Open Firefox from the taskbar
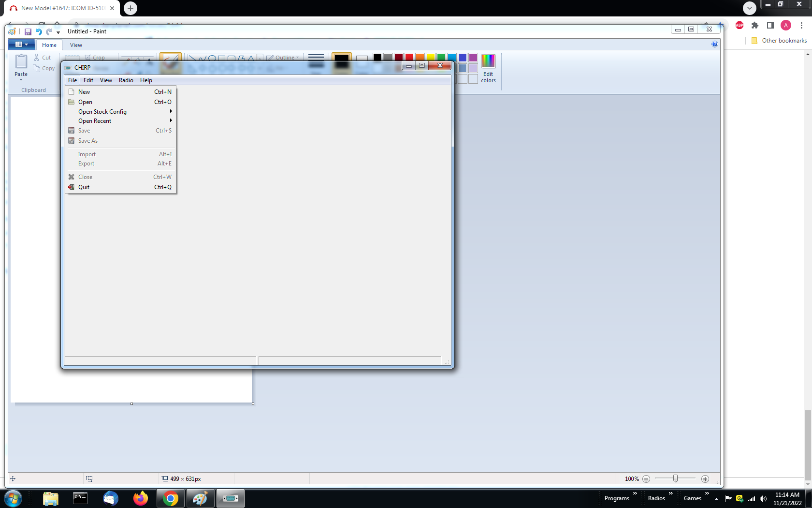The image size is (812, 508). tap(141, 498)
